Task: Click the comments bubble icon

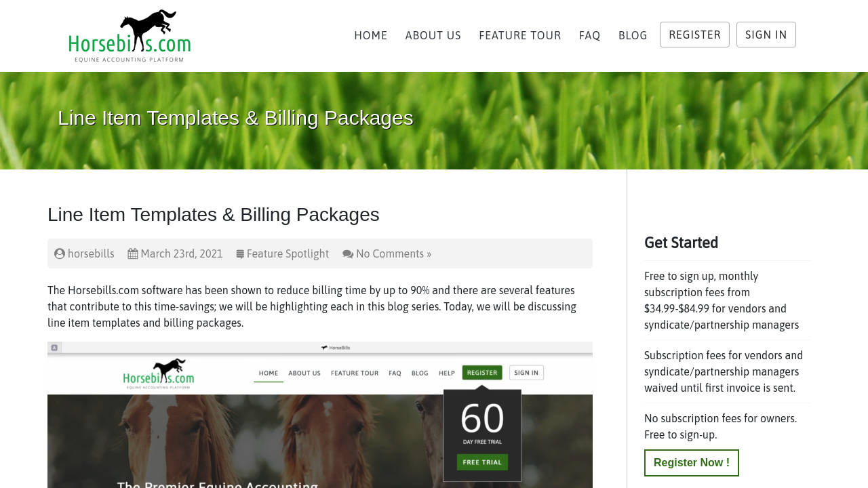Action: pos(348,254)
